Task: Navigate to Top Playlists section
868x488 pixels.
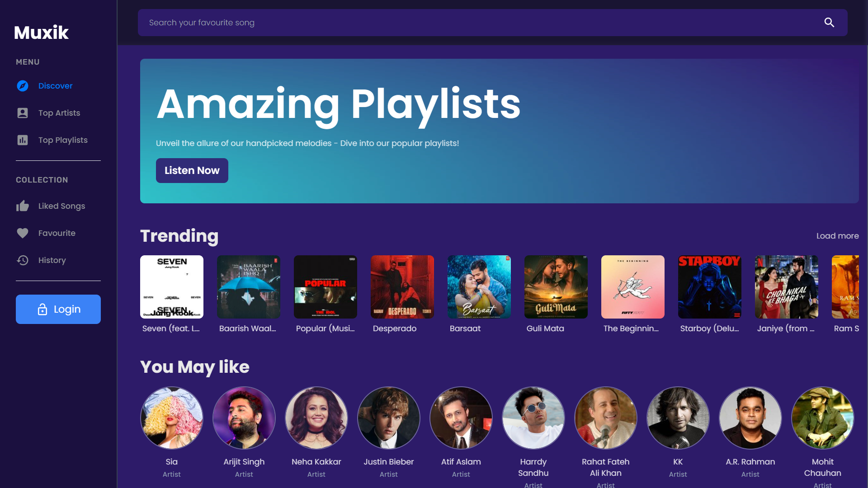Action: point(62,140)
